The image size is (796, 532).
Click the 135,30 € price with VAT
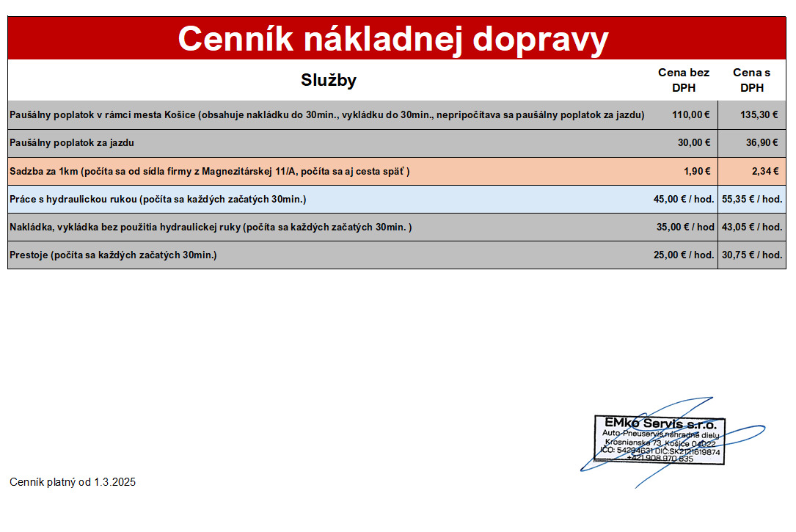759,114
